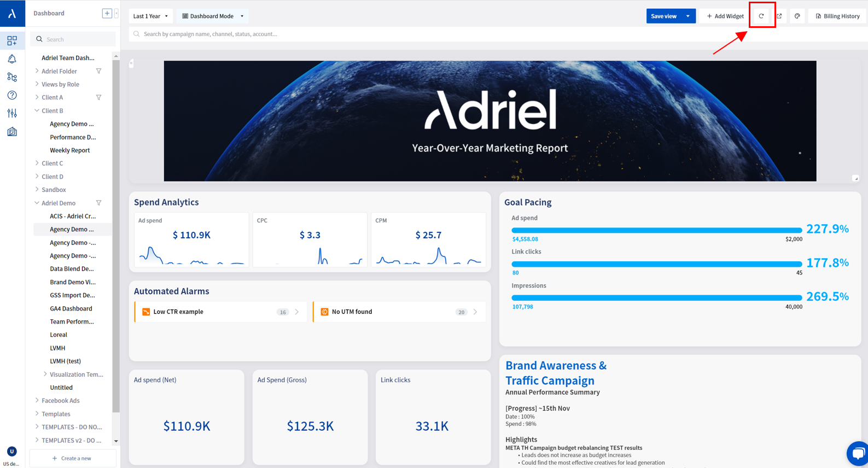
Task: Click Create a new at sidebar bottom
Action: coord(72,458)
